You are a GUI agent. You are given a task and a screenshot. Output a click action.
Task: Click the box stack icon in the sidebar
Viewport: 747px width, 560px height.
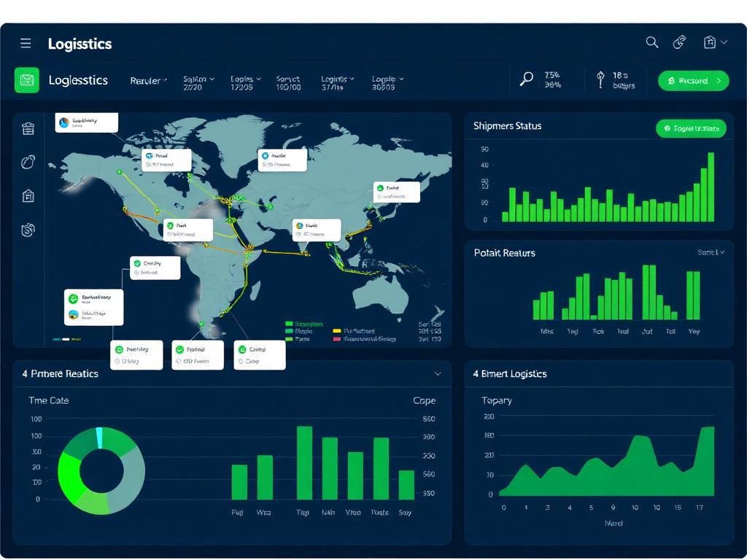point(28,128)
